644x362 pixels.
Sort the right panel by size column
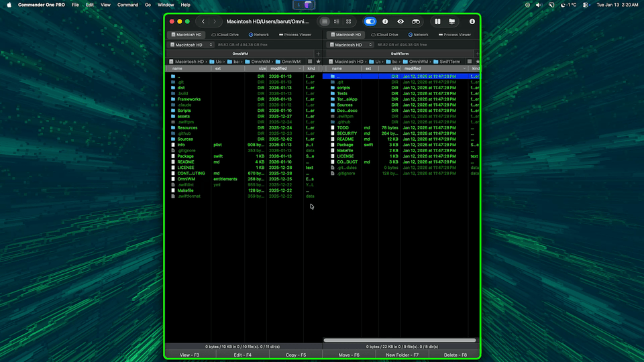(389, 68)
